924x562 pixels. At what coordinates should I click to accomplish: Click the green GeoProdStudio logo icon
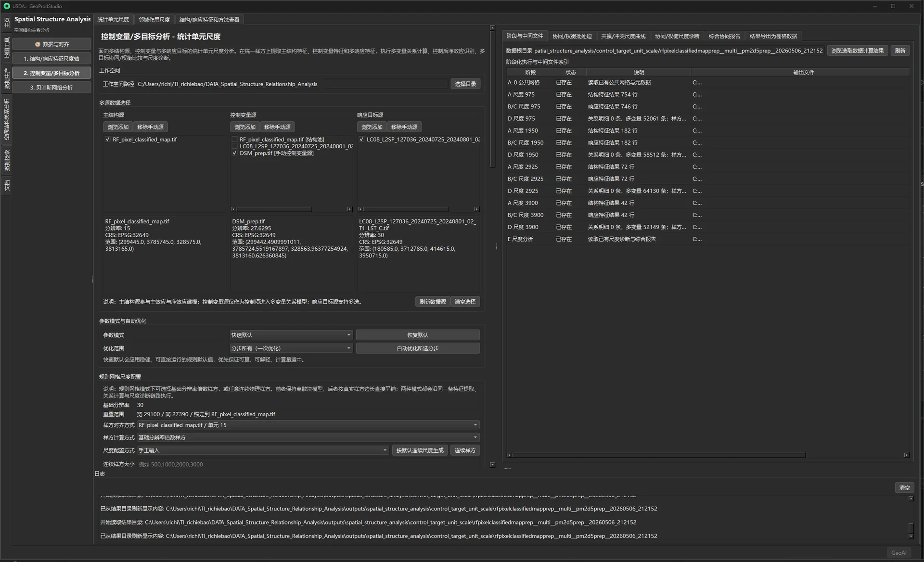coord(7,6)
